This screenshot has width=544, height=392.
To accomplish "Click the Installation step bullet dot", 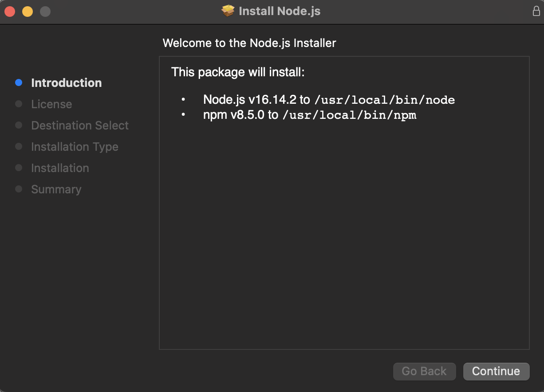I will click(x=19, y=168).
